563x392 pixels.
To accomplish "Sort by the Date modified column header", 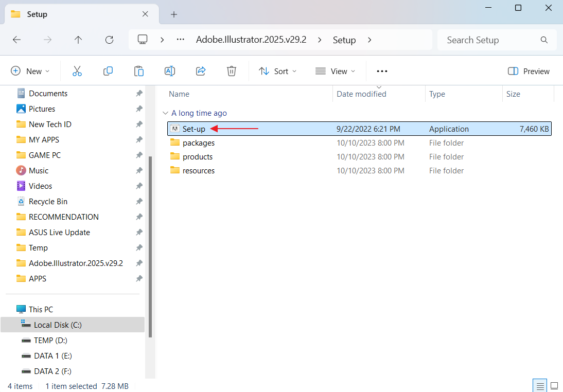I will pos(361,94).
